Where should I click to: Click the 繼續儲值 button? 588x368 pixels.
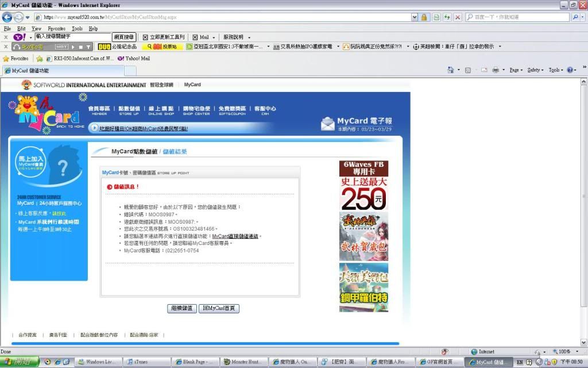(x=182, y=308)
